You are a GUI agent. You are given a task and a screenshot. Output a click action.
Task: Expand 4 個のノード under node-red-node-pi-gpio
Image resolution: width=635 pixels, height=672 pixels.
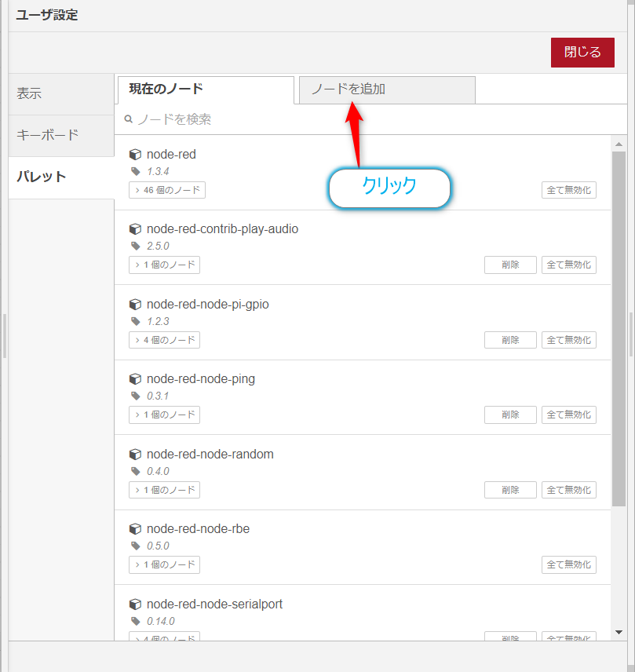click(x=165, y=340)
